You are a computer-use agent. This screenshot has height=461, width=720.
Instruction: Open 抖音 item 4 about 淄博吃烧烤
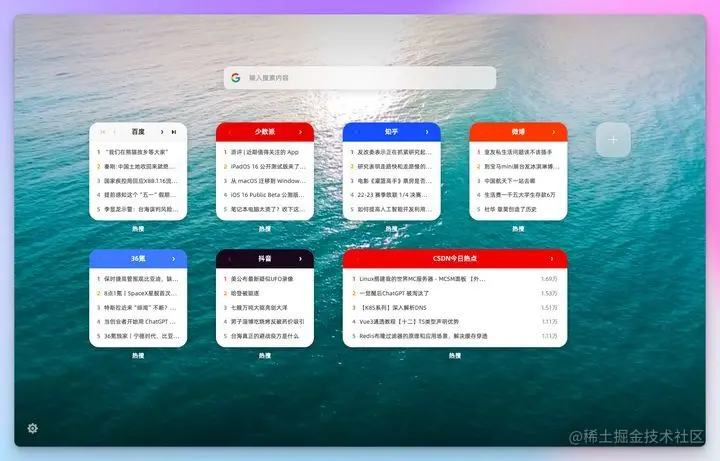point(264,321)
